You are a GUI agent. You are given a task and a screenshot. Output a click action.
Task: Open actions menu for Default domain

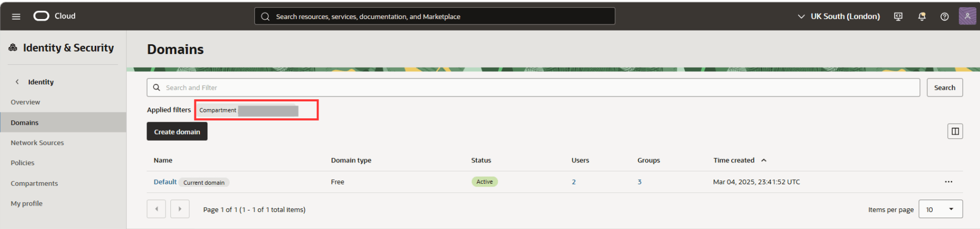click(x=948, y=182)
